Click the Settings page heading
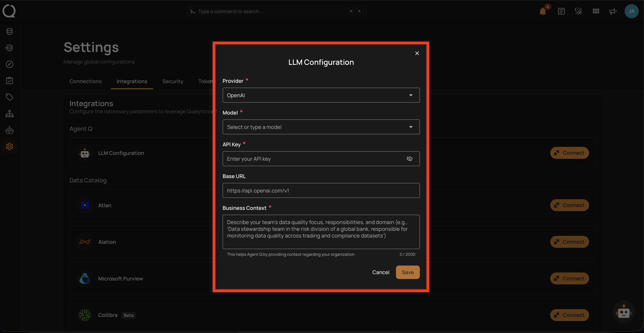This screenshot has width=644, height=333. point(91,47)
